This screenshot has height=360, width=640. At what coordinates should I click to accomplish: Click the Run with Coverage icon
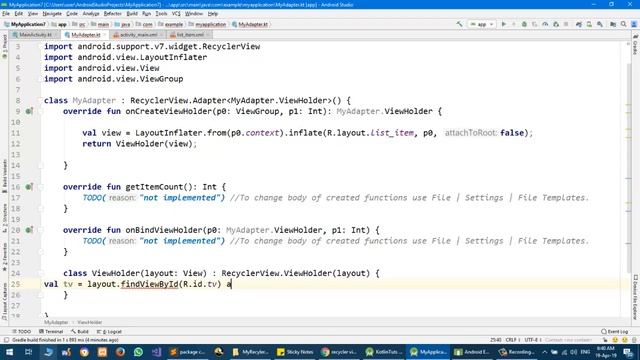point(534,24)
